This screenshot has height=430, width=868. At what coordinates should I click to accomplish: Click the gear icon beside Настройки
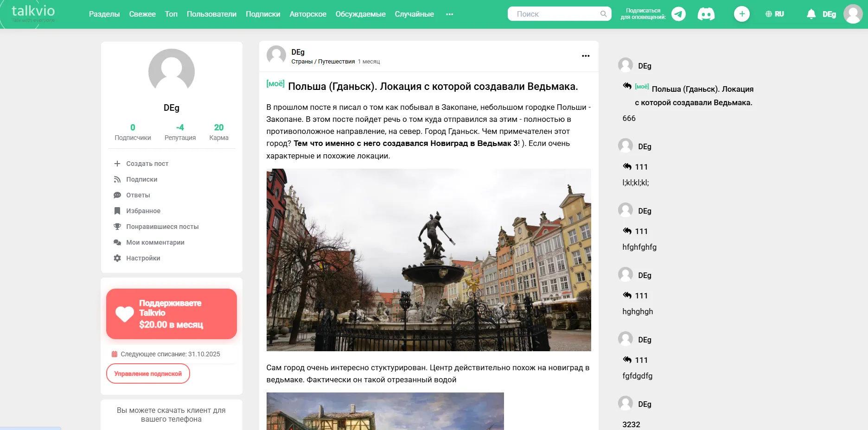[117, 258]
